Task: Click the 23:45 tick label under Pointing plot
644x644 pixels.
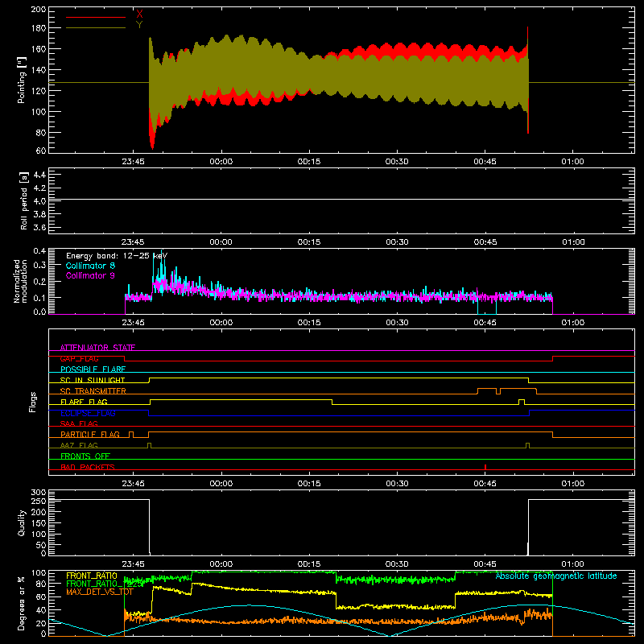Action: click(x=133, y=162)
